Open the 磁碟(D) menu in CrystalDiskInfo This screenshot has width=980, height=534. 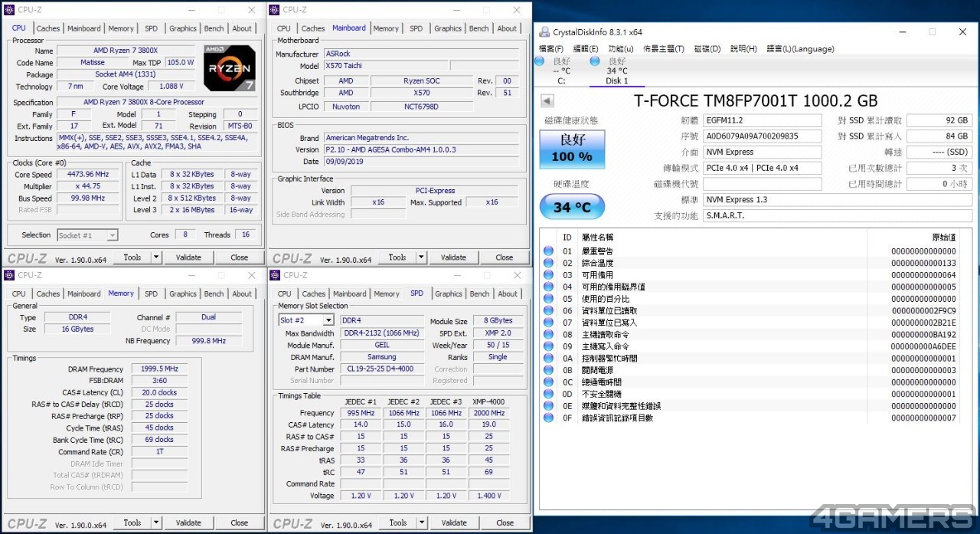coord(707,49)
